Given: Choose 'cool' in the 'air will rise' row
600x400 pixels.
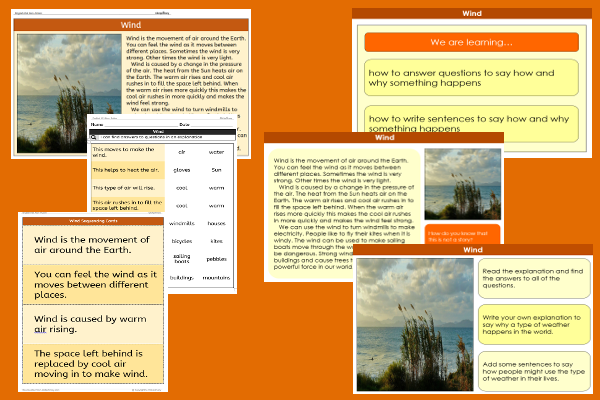Looking at the screenshot, I should point(182,188).
